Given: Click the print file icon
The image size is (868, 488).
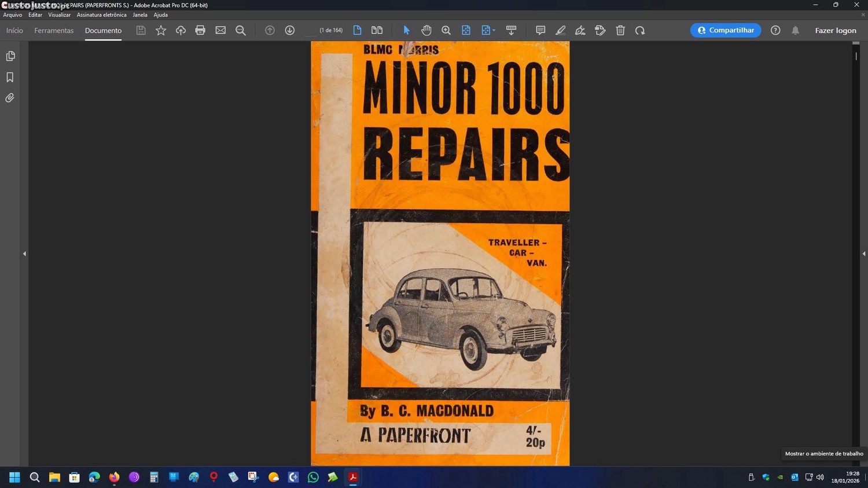Looking at the screenshot, I should point(200,31).
